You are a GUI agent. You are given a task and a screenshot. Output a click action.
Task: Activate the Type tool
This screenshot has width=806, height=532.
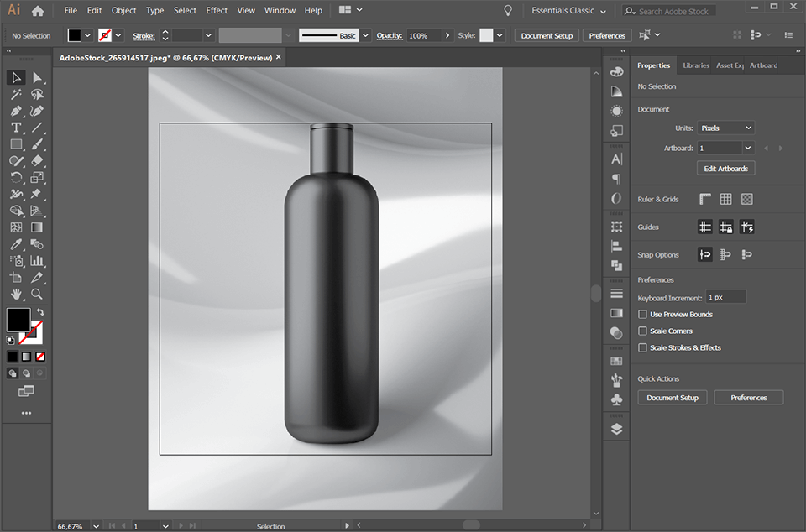15,127
